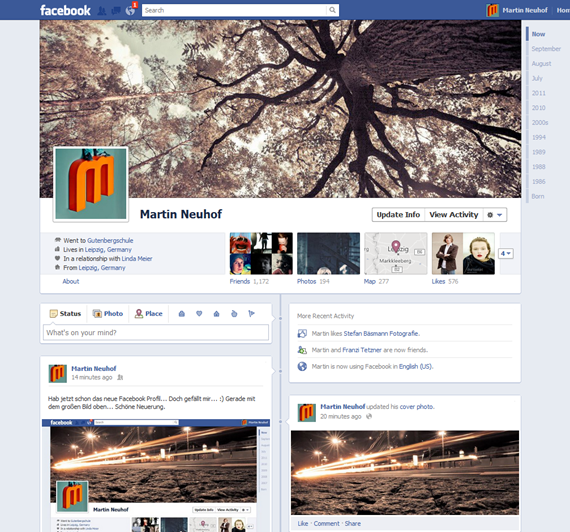Open the gear settings dropdown
Screen dimensions: 570x532
pos(495,215)
